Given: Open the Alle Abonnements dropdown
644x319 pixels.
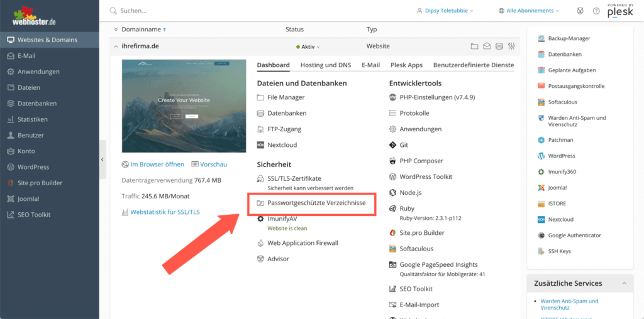Looking at the screenshot, I should tap(528, 11).
